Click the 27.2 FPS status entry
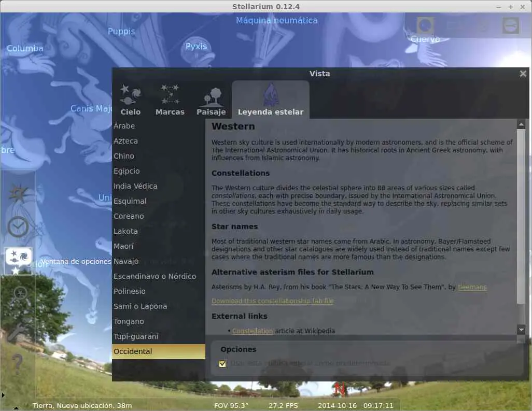 283,406
